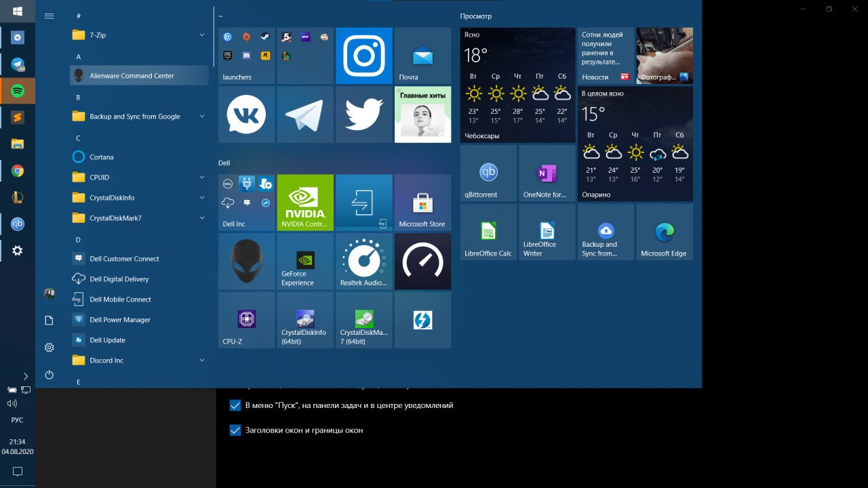Jump to letter B in app list
The height and width of the screenshot is (488, 868).
(x=78, y=97)
